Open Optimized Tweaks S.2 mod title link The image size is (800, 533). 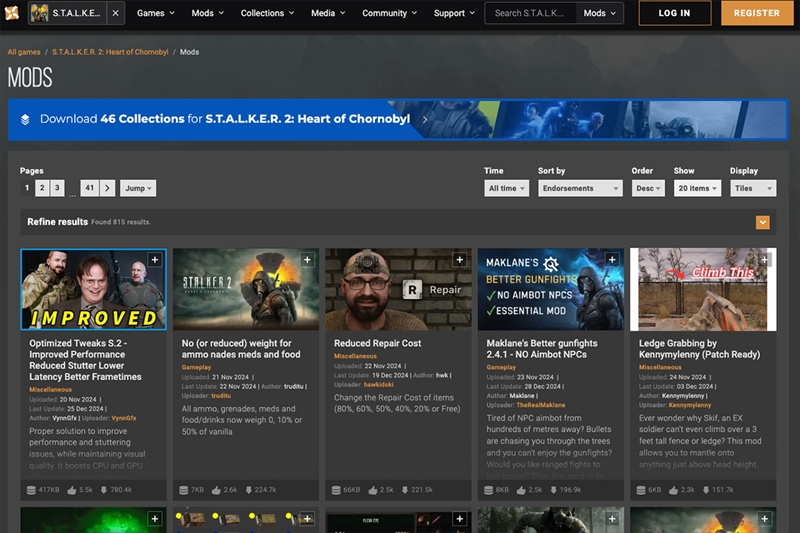[x=85, y=360]
